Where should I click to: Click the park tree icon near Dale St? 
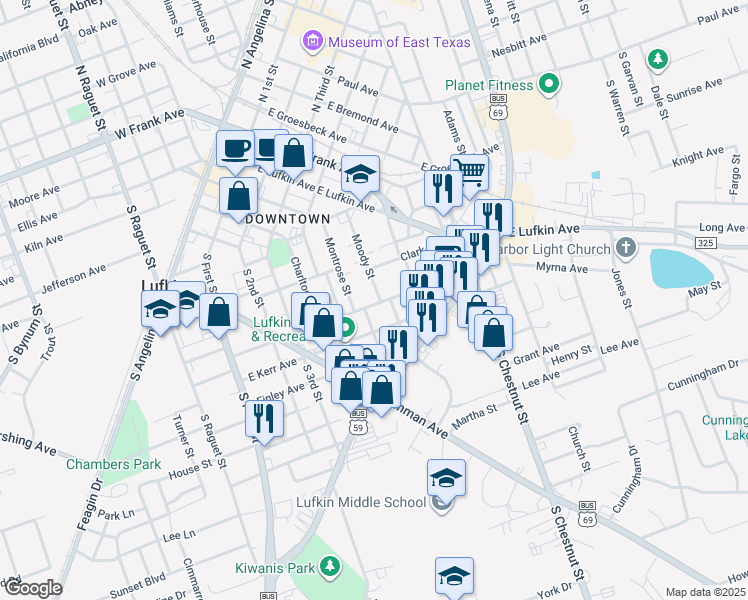(x=657, y=61)
